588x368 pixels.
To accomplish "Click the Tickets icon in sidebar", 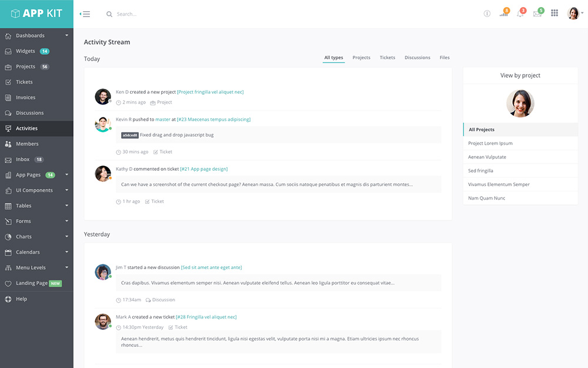I will 8,82.
